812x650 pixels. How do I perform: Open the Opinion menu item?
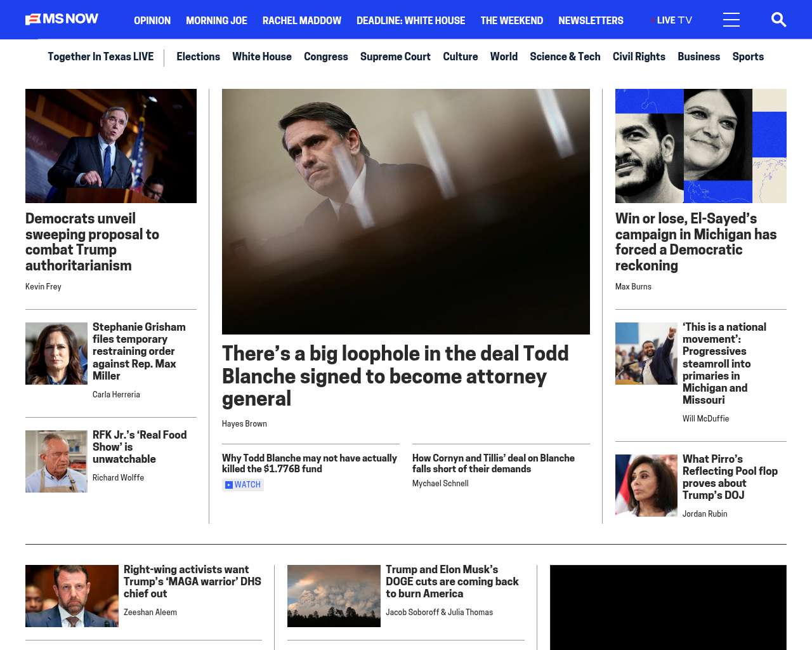point(152,20)
